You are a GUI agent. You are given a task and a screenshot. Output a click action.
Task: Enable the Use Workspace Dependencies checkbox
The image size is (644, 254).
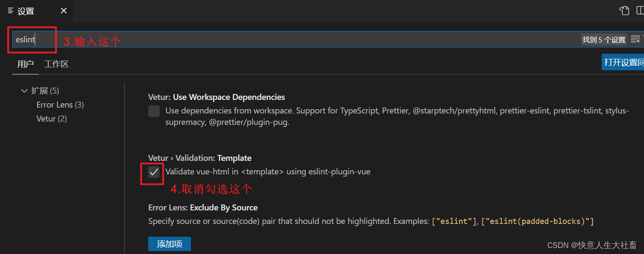pyautogui.click(x=154, y=111)
